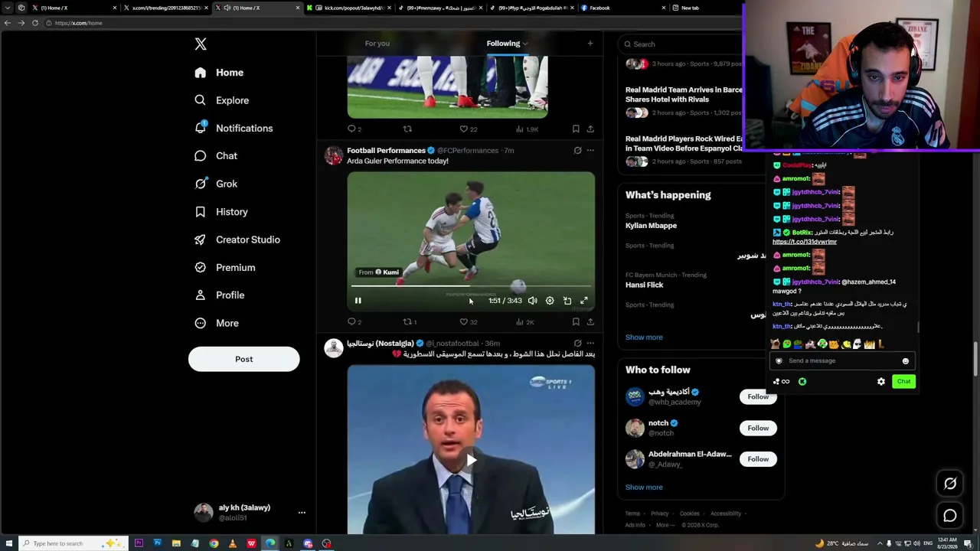Mute the Arda Guler video
Screen dimensions: 980x551
tap(533, 301)
